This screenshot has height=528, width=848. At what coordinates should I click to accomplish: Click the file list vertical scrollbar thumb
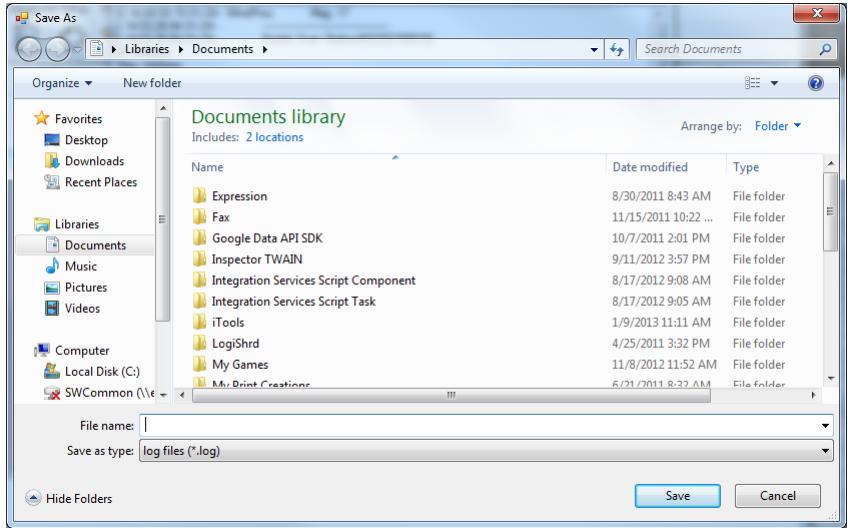(x=830, y=211)
